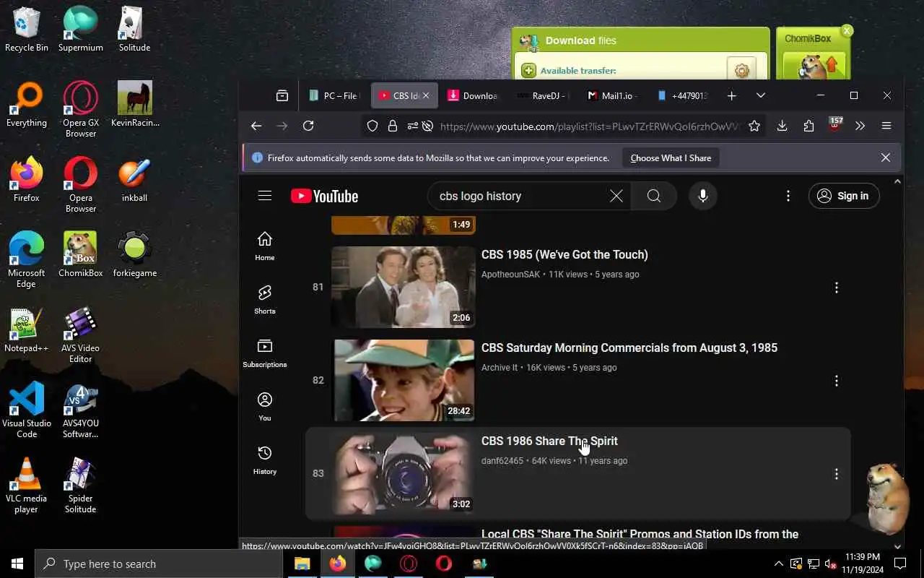Open the notification center on taskbar
Viewport: 924px width, 578px height.
899,564
